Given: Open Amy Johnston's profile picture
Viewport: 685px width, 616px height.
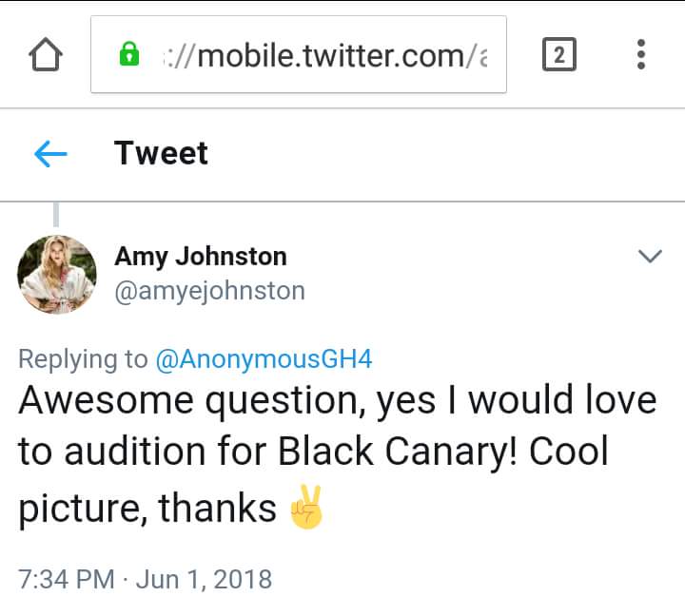Looking at the screenshot, I should pyautogui.click(x=57, y=273).
